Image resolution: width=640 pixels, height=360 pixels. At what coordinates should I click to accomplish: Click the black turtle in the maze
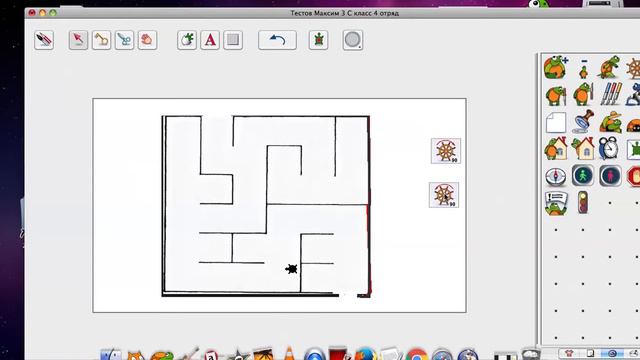pyautogui.click(x=291, y=269)
